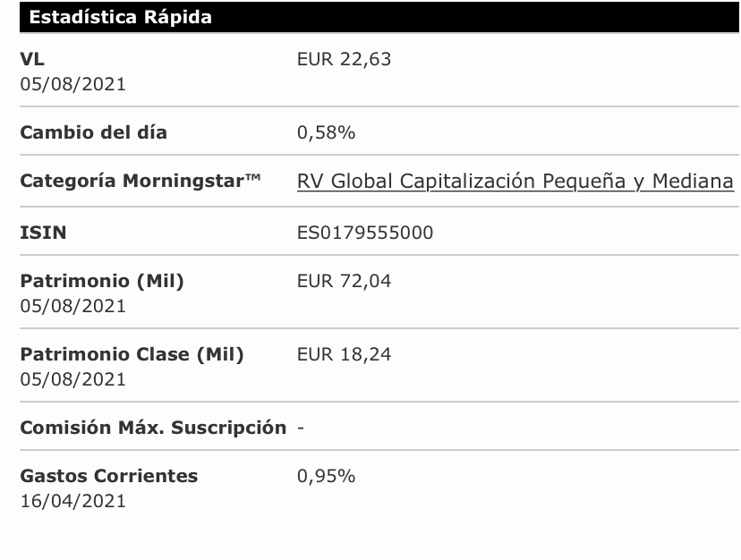Click the Categoría Morningstar label
Image resolution: width=741 pixels, height=560 pixels.
click(141, 181)
